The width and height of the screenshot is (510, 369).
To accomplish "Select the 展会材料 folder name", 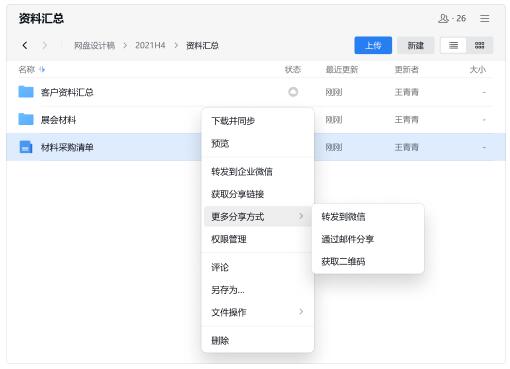I will [58, 120].
